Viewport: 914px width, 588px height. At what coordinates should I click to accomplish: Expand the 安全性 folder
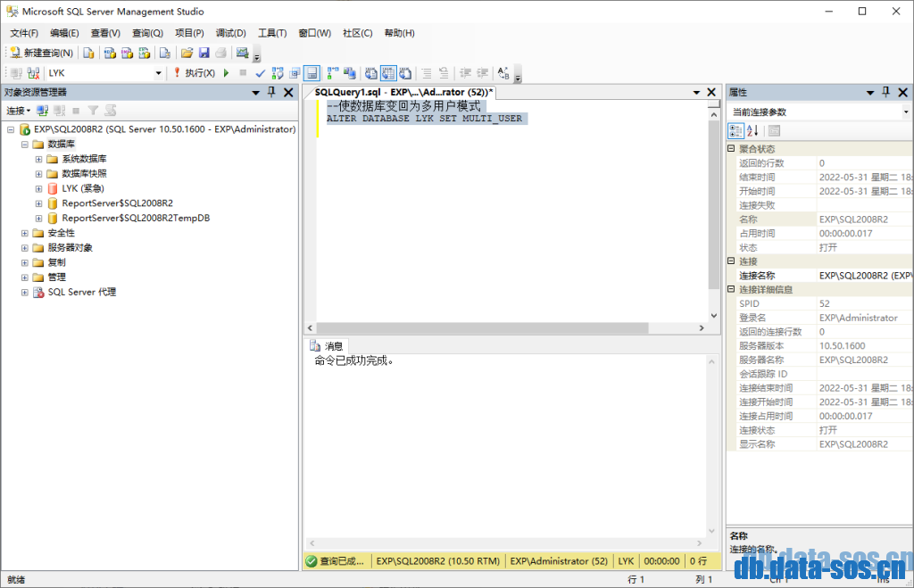tap(24, 233)
